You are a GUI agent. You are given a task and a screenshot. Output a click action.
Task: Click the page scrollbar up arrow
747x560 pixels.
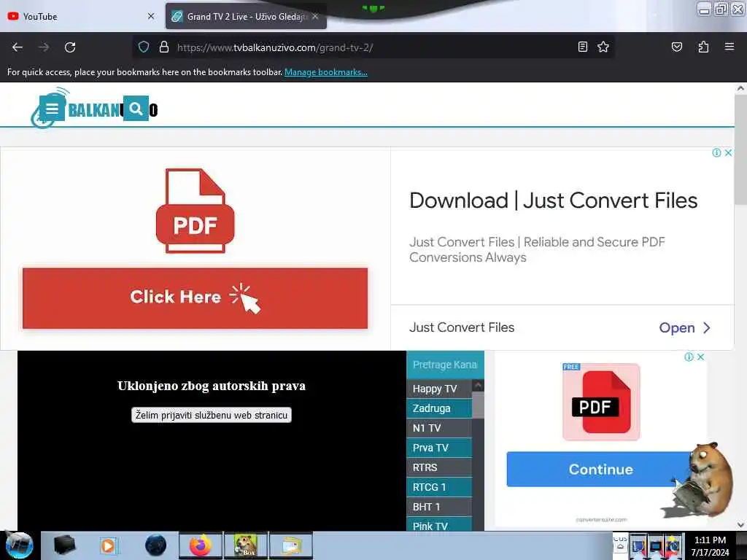pos(740,88)
